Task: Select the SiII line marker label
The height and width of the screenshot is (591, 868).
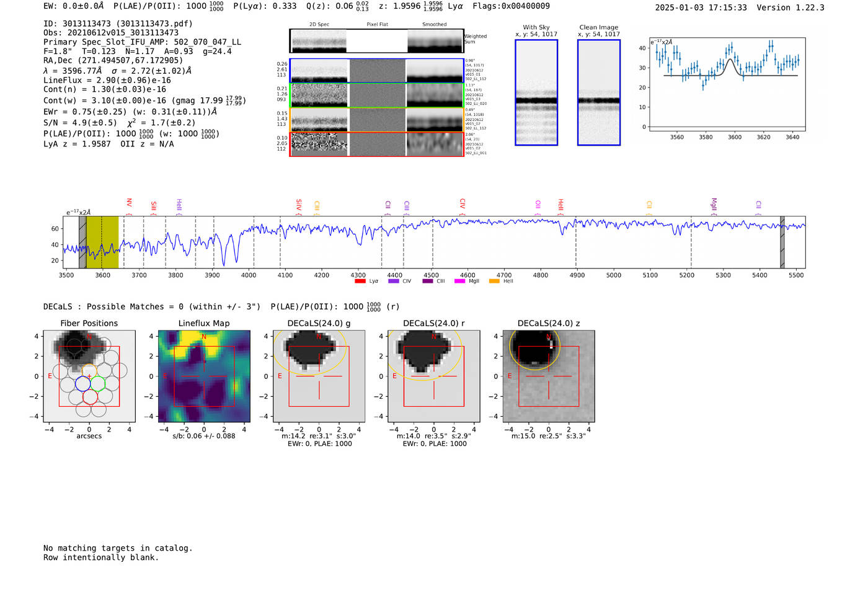Action: pos(154,207)
